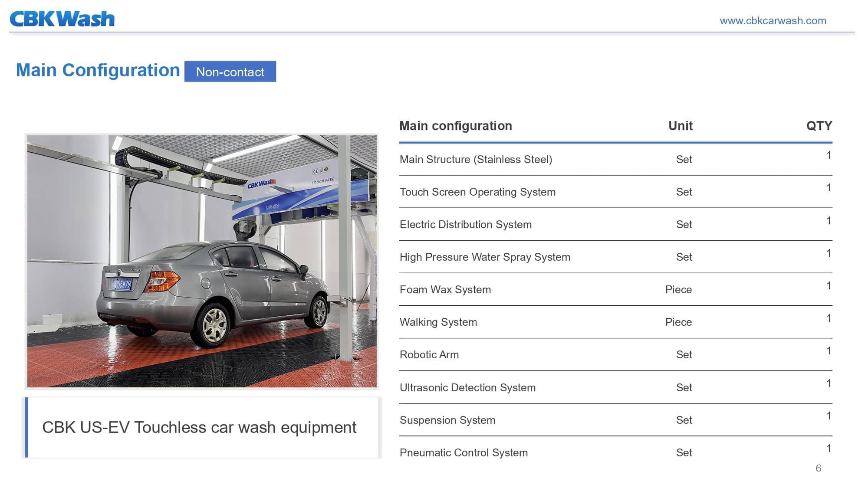868x488 pixels.
Task: Click the Ultrasonic Detection System entry
Action: click(467, 388)
